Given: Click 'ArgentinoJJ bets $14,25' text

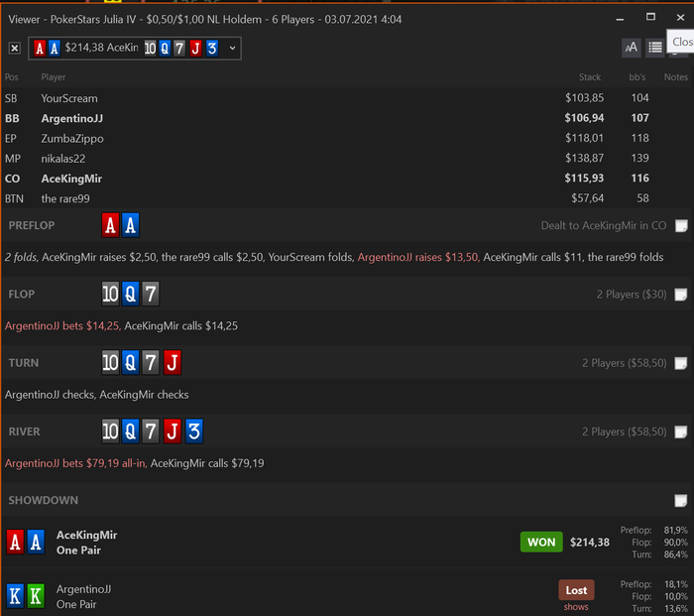Looking at the screenshot, I should [62, 326].
